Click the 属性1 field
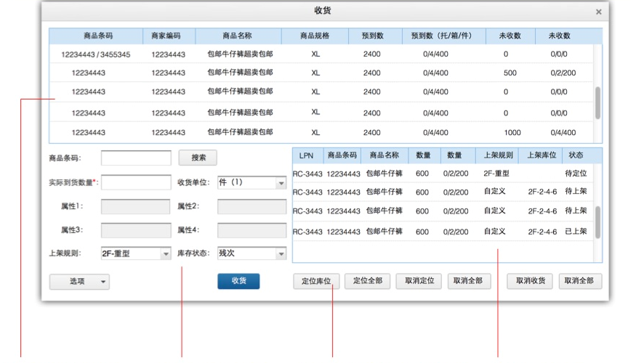644x363 pixels. click(136, 206)
